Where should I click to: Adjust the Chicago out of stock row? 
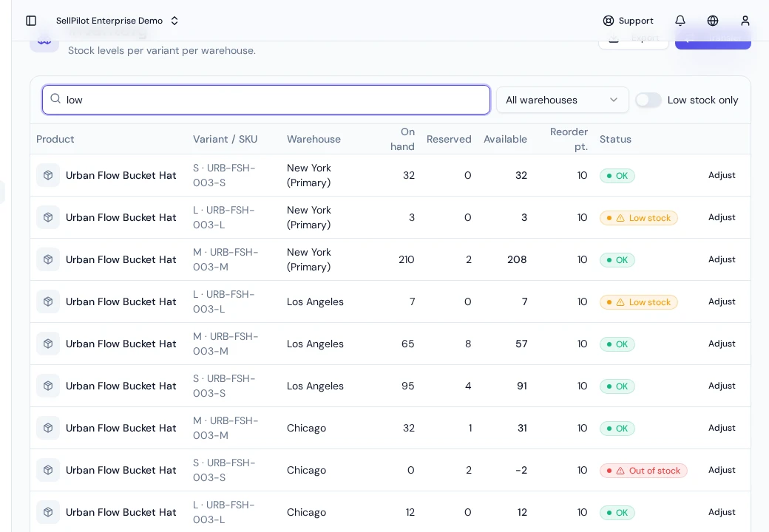[722, 470]
